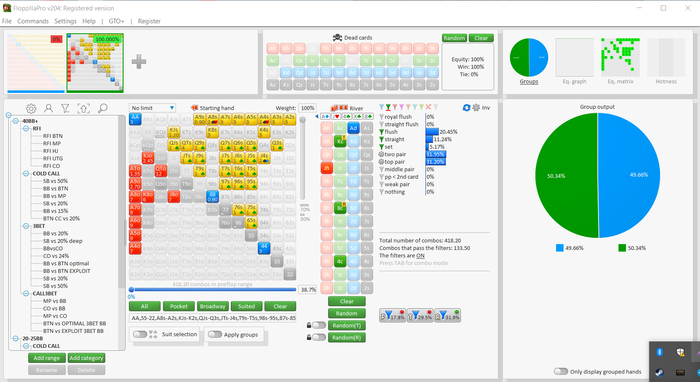Image resolution: width=700 pixels, height=382 pixels.
Task: Click the two pair gear icon
Action: [382, 154]
